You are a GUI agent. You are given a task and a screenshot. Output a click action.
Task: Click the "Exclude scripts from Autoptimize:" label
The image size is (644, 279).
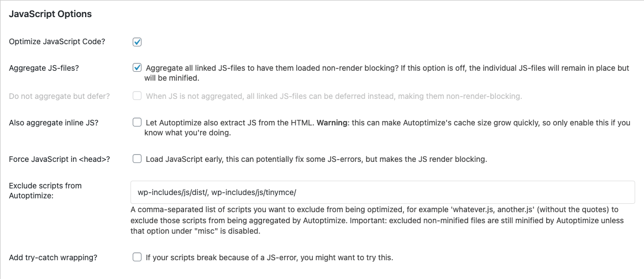pos(45,191)
